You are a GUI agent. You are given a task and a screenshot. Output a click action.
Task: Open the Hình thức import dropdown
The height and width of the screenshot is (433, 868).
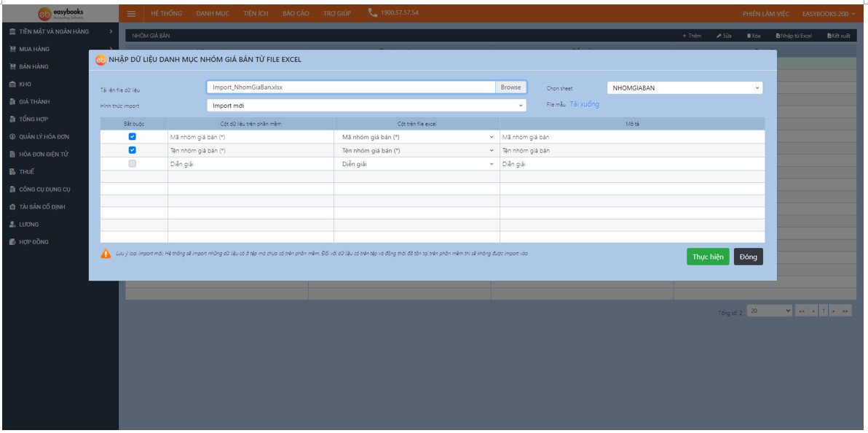366,106
